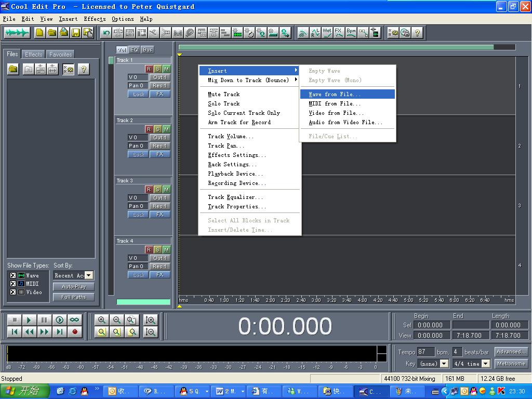The image size is (532, 399).
Task: Uncheck the Video file type checkbox
Action: [13, 292]
